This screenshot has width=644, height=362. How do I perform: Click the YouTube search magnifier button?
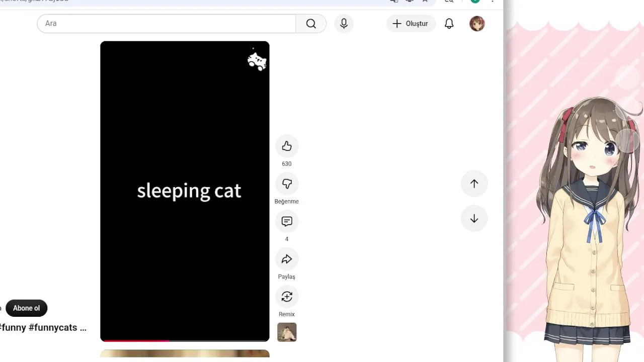(x=311, y=24)
